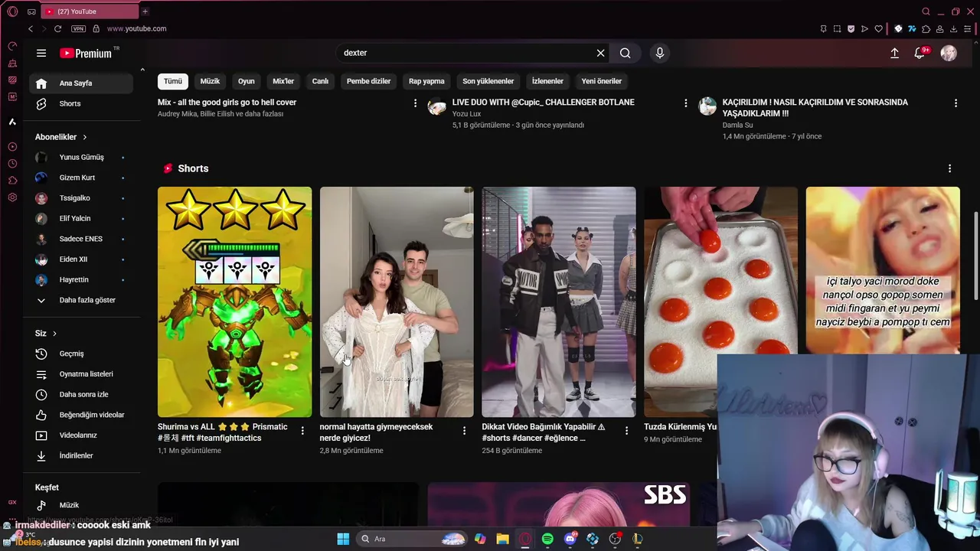Open options for Shurima vs ALL short
980x551 pixels.
[x=302, y=431]
